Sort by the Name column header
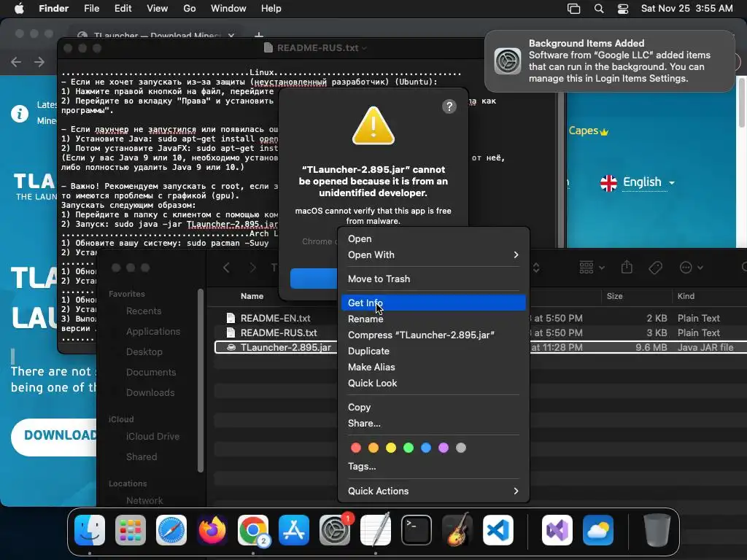747x560 pixels. [x=252, y=296]
